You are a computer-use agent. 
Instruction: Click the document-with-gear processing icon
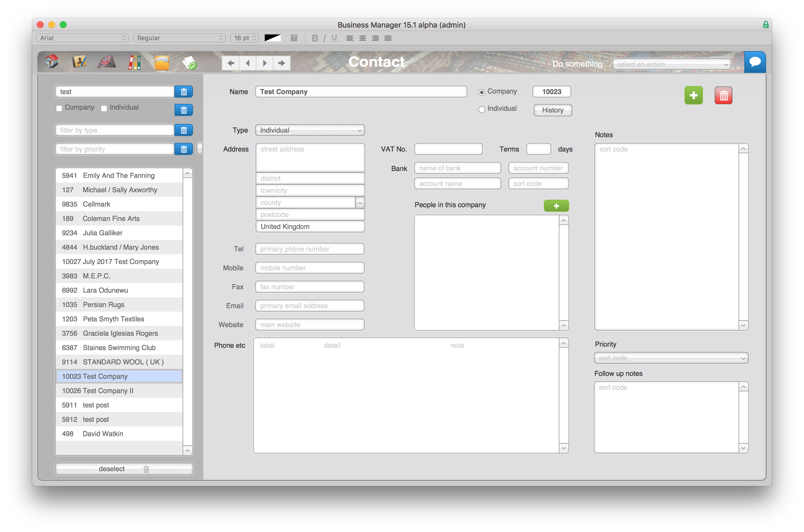189,63
